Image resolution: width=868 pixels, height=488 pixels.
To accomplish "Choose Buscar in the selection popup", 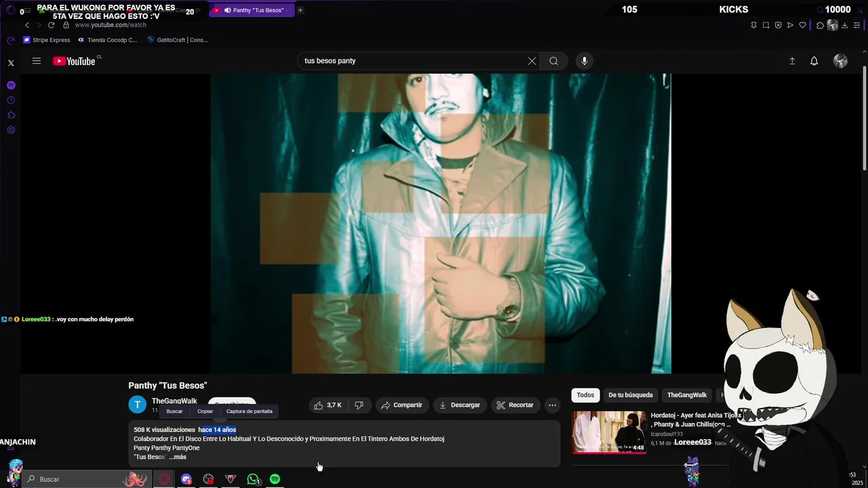I will click(x=174, y=411).
